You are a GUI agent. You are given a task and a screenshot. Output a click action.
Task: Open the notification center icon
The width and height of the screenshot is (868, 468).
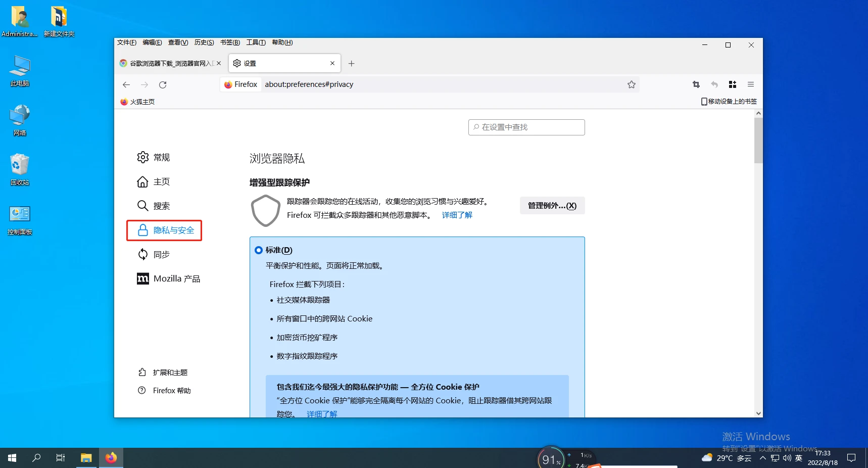[x=851, y=458]
